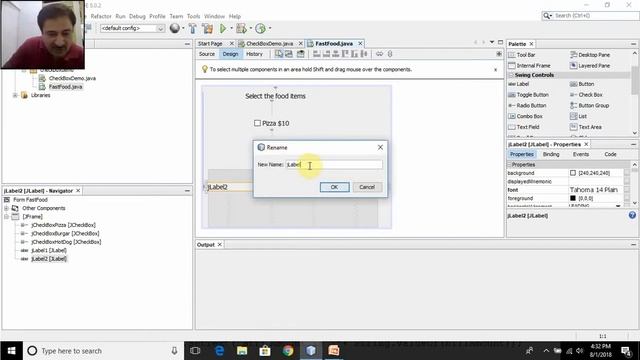The height and width of the screenshot is (360, 640).
Task: Click the Preview Design icon
Action: 301,54
